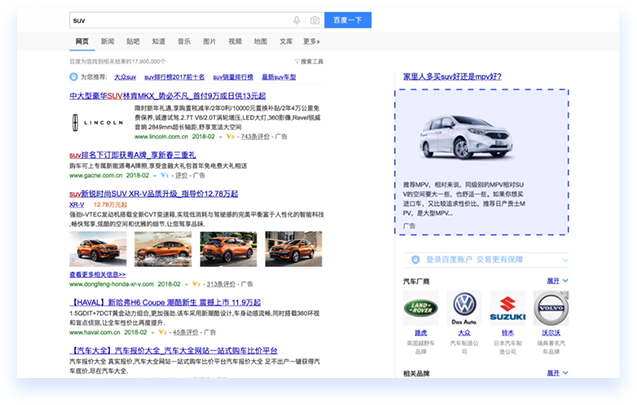This screenshot has height=405, width=637.
Task: Open the 更多» tab menu
Action: (x=312, y=42)
